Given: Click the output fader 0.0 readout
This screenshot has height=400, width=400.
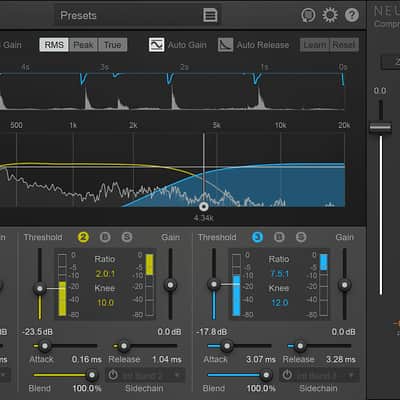Looking at the screenshot, I should click(380, 91).
